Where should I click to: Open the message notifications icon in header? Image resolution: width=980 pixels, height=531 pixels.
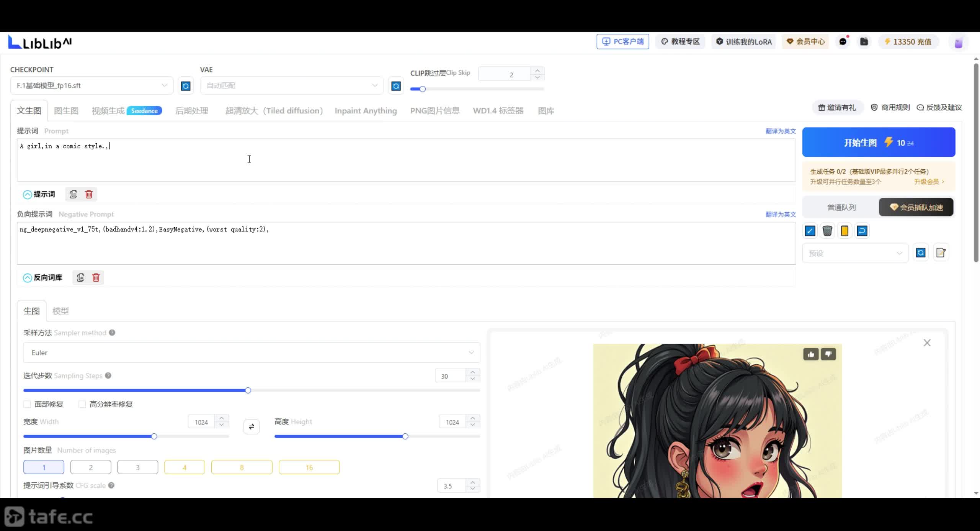[843, 42]
